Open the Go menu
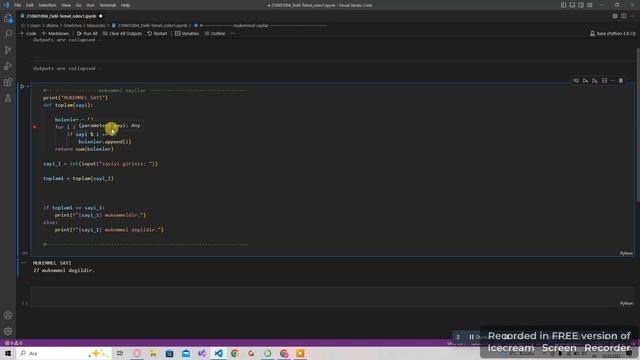 pyautogui.click(x=78, y=5)
